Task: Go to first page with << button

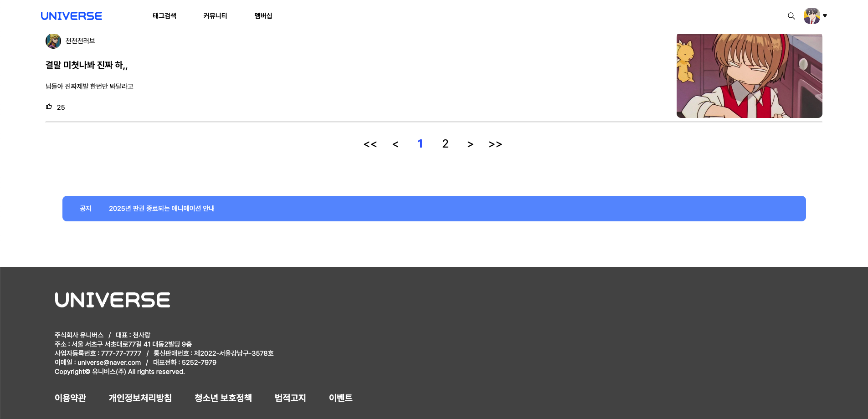Action: coord(370,144)
